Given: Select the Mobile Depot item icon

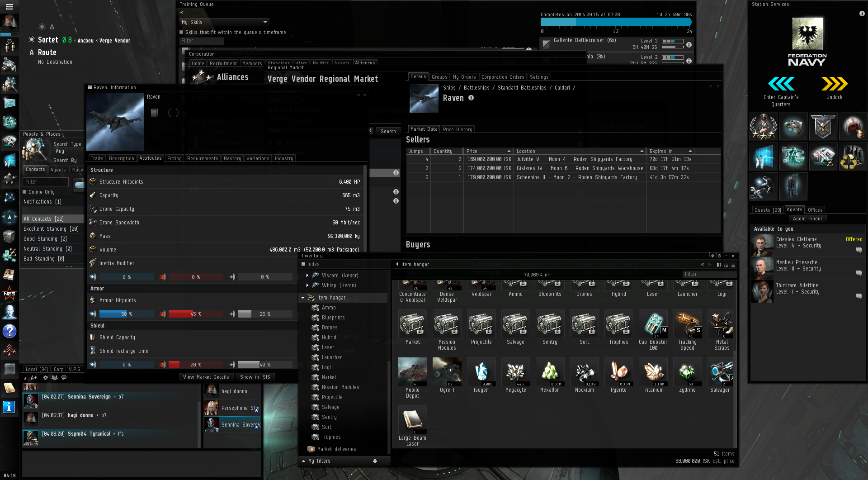Looking at the screenshot, I should point(412,372).
